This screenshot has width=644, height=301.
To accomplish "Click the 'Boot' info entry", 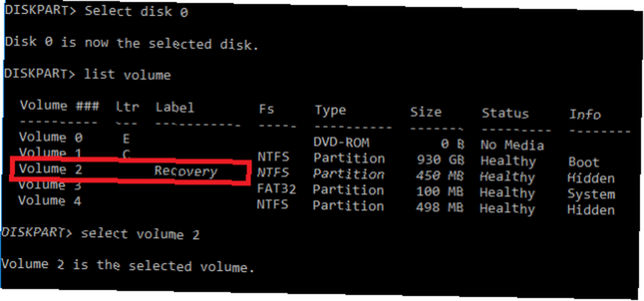I will tap(584, 162).
